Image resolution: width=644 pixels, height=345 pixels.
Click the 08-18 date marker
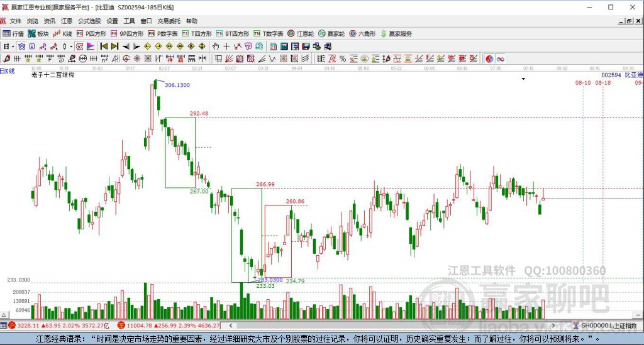click(x=603, y=82)
